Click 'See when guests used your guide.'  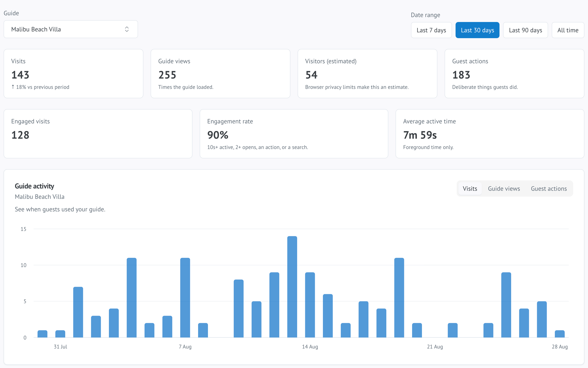pyautogui.click(x=60, y=209)
